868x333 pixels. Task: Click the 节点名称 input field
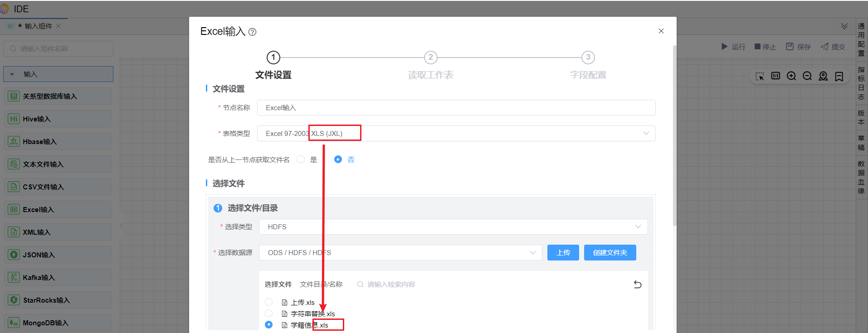[x=456, y=108]
